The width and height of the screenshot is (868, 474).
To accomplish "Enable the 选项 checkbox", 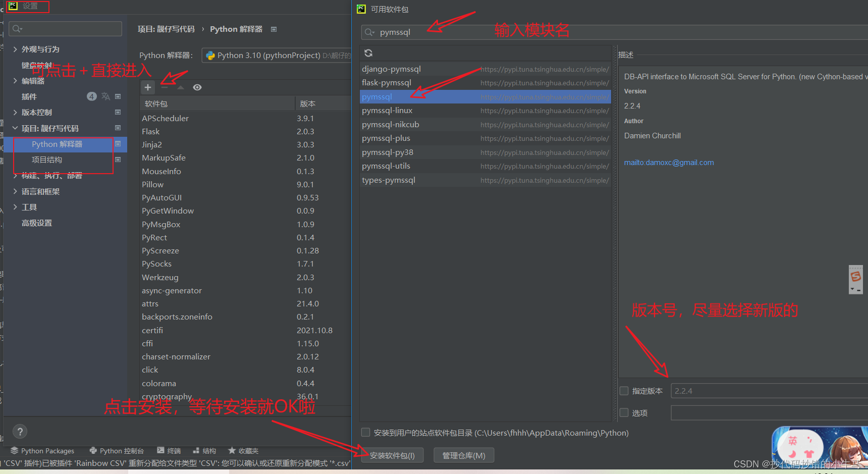I will [624, 412].
